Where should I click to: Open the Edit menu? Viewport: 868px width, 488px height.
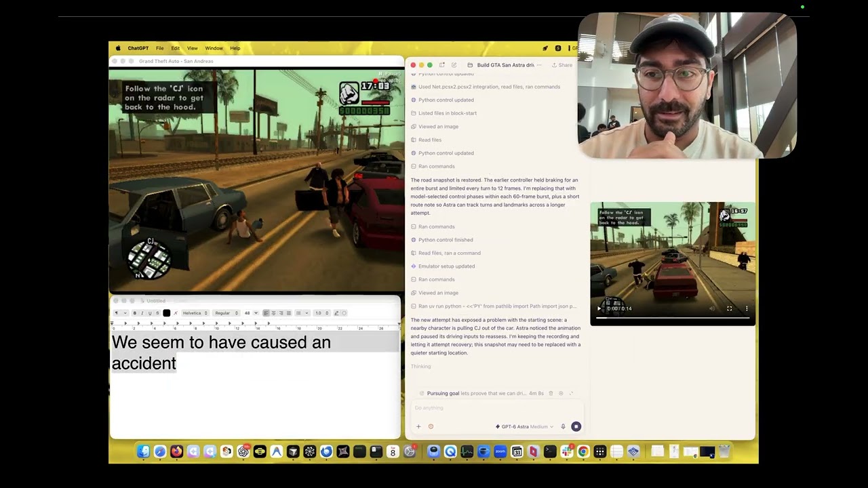[175, 48]
